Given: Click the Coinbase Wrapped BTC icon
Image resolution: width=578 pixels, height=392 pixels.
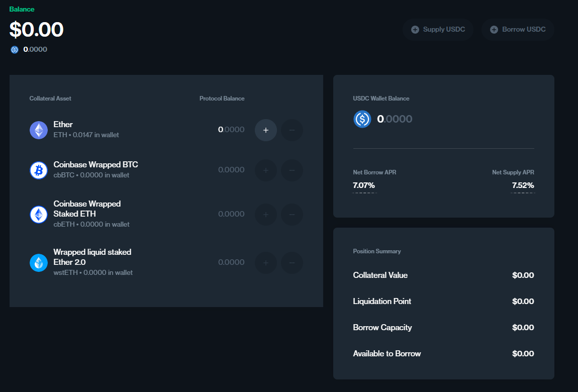Looking at the screenshot, I should tap(39, 170).
